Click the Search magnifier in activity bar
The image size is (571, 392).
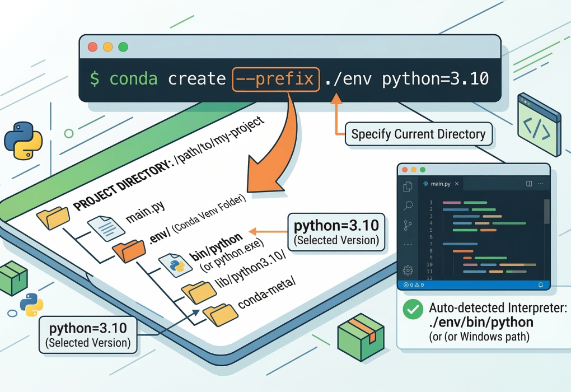[x=408, y=206]
